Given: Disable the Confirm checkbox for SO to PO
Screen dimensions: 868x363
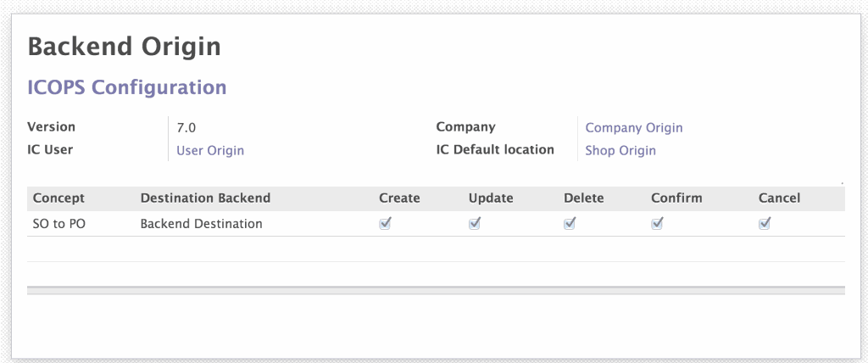Looking at the screenshot, I should coord(657,224).
